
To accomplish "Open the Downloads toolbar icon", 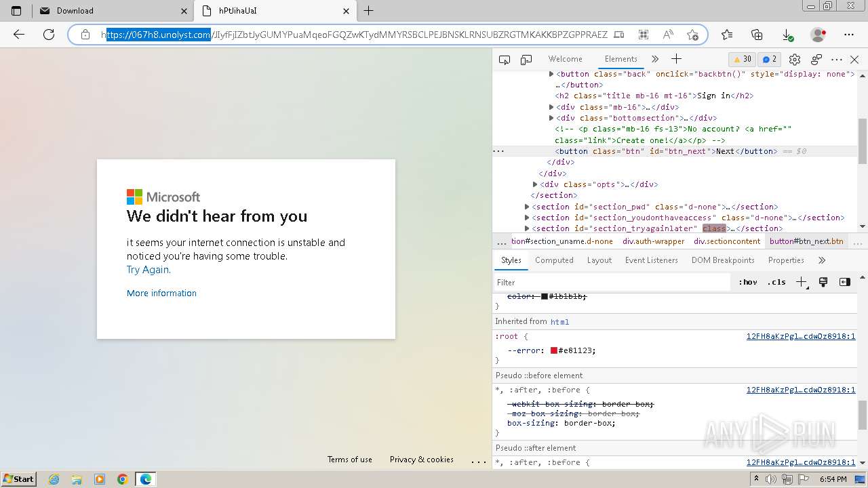I will [787, 35].
